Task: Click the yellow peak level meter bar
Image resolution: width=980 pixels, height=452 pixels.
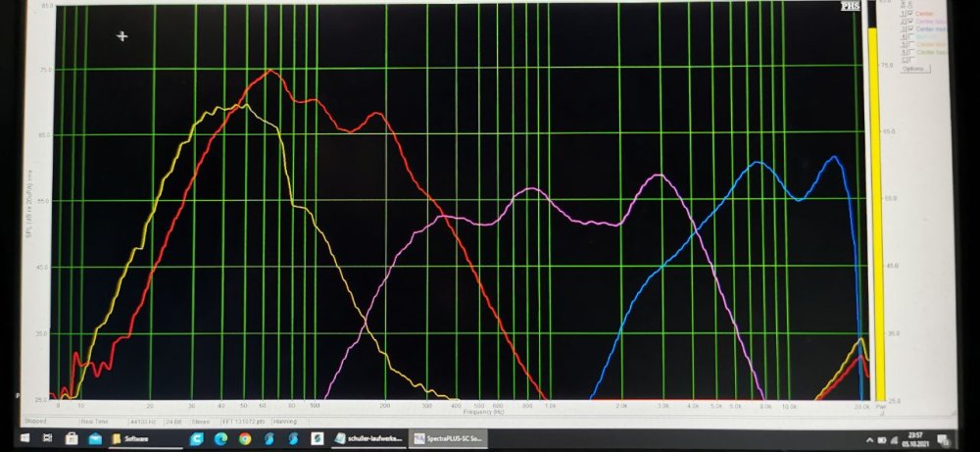Action: pyautogui.click(x=877, y=213)
